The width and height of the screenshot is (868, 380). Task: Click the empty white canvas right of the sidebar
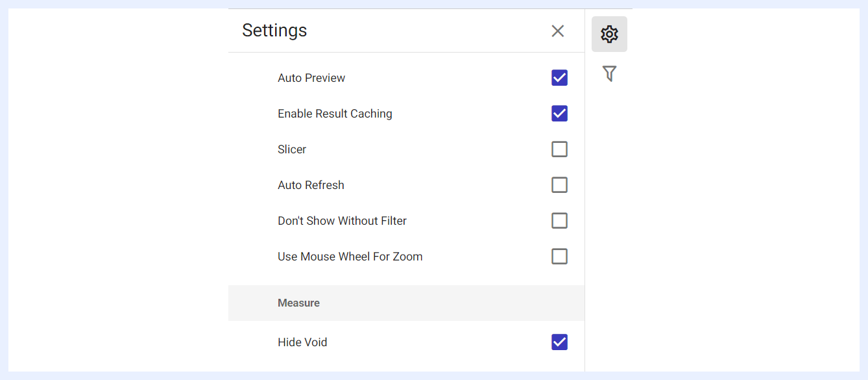pyautogui.click(x=746, y=195)
